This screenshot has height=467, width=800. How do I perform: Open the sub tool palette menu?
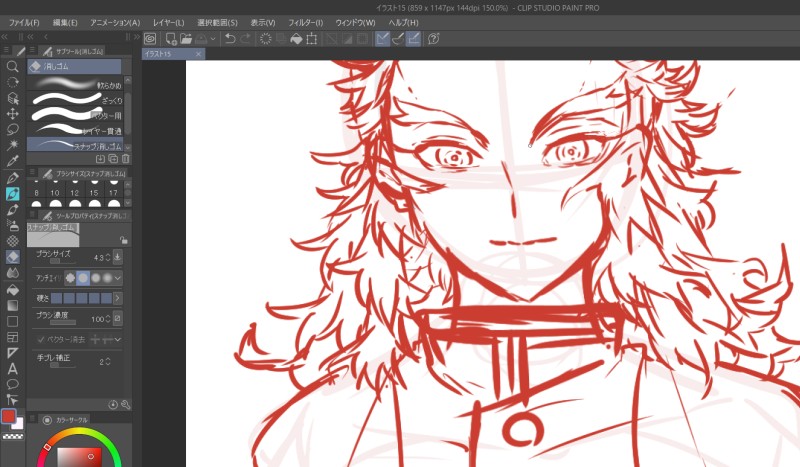tap(32, 50)
